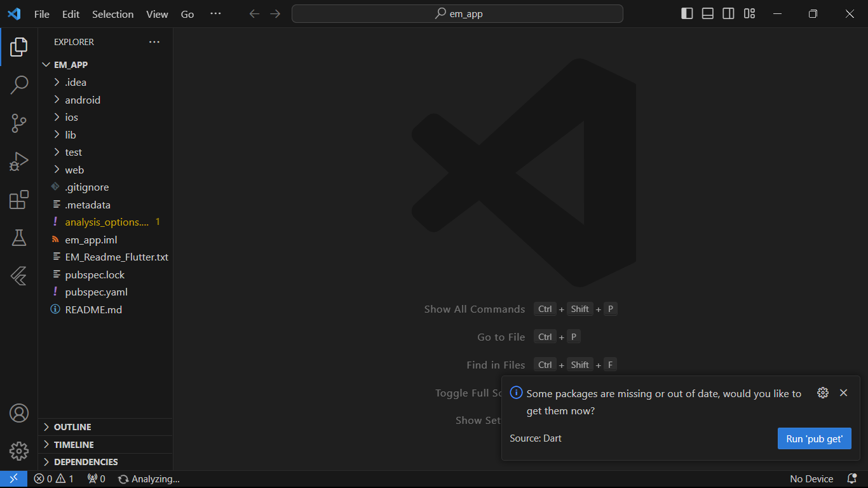The height and width of the screenshot is (488, 868).
Task: Open the overflow menu ellipsis in menu bar
Action: tap(215, 14)
